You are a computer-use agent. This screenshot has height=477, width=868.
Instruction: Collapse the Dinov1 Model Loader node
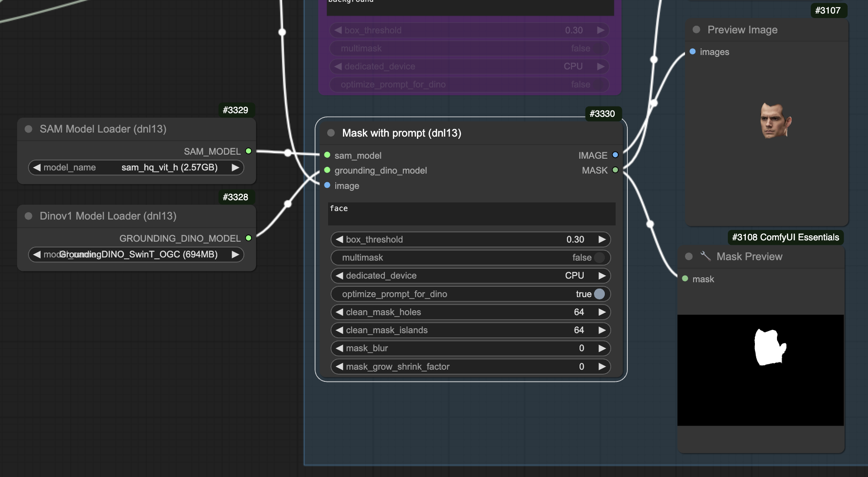coord(28,216)
